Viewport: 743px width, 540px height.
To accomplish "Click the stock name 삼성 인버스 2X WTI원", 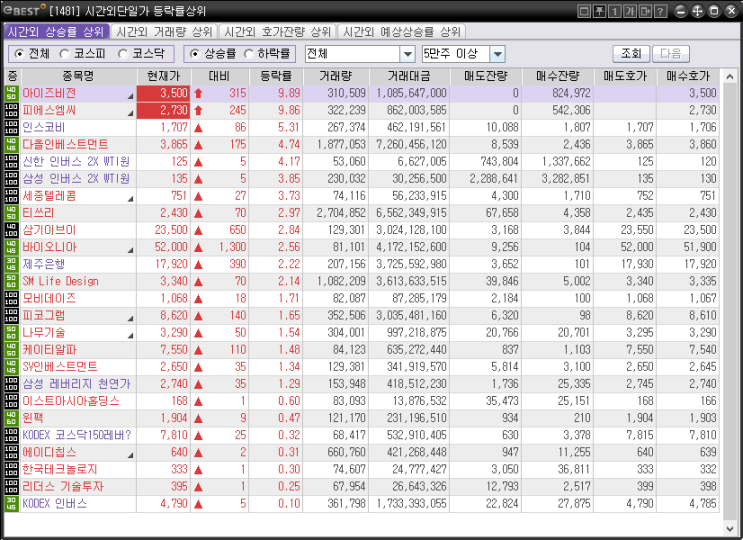I will tap(76, 179).
